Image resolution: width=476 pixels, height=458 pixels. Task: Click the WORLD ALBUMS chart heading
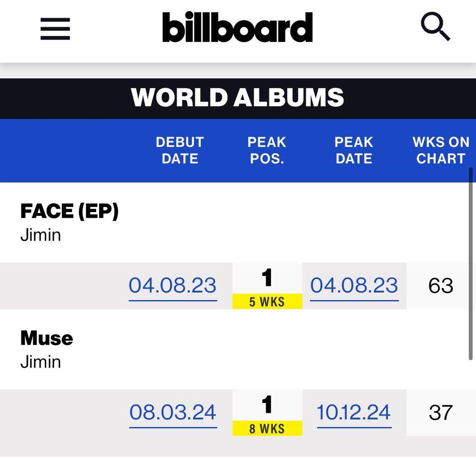point(238,97)
